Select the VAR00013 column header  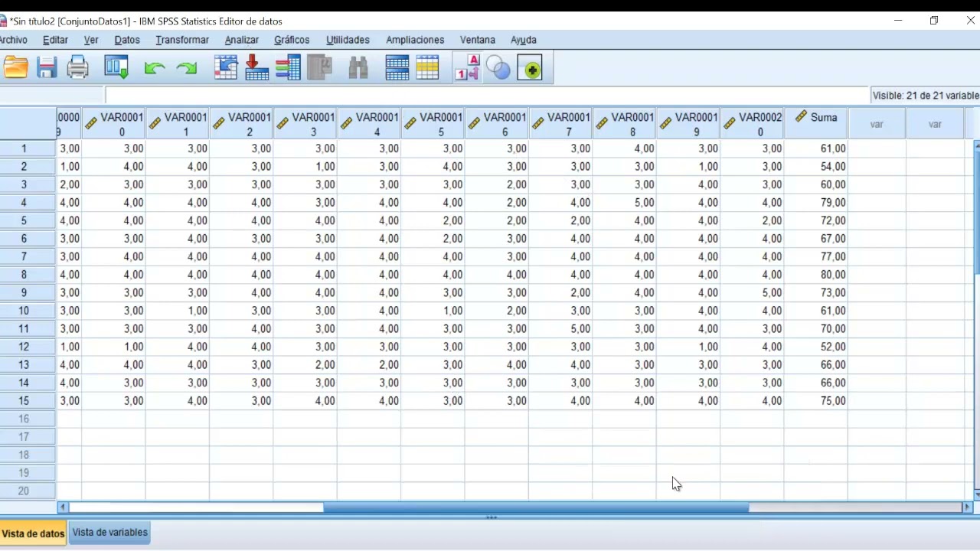[305, 123]
